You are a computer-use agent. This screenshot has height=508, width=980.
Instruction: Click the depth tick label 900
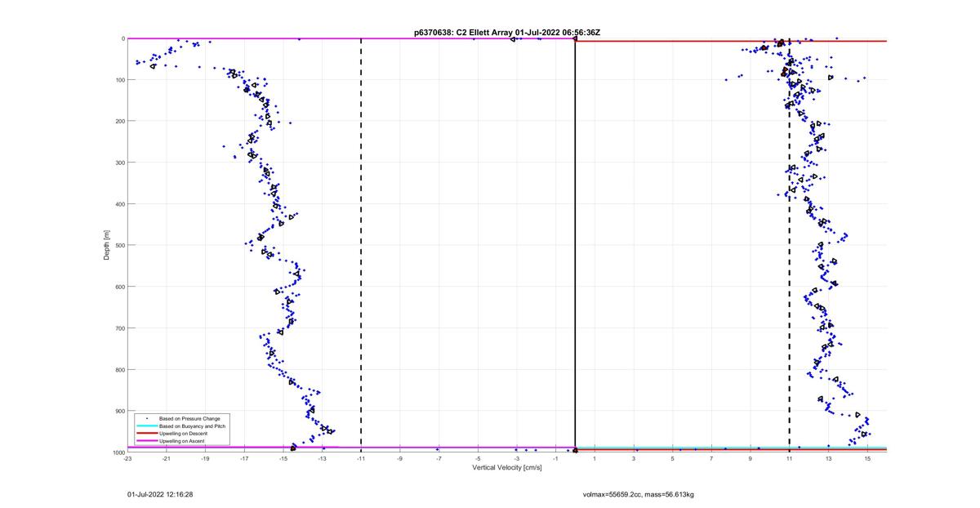click(x=120, y=411)
